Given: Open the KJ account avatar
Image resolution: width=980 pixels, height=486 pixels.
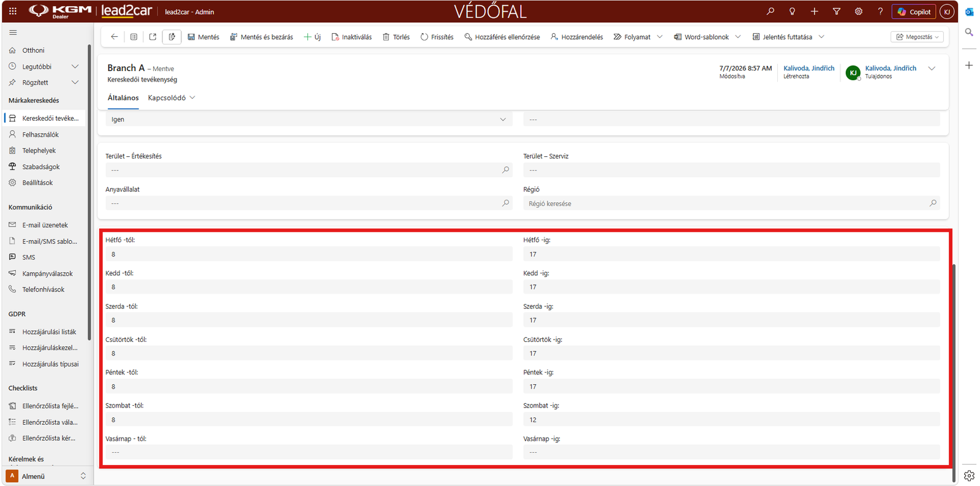Looking at the screenshot, I should 947,12.
